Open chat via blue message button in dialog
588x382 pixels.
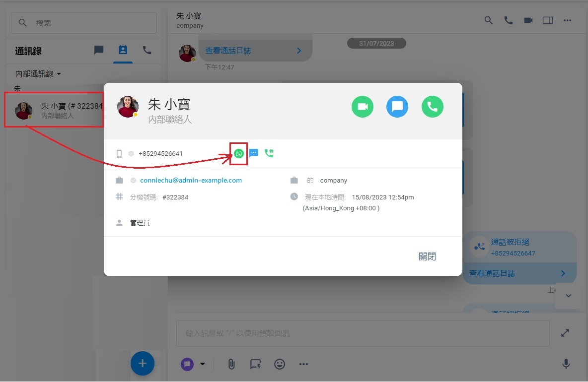pos(397,107)
